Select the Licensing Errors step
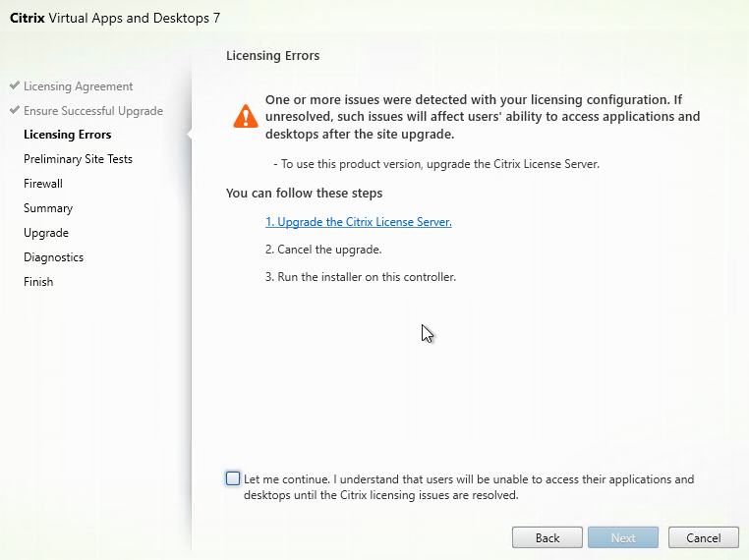Screen dimensions: 749x560 (x=68, y=135)
